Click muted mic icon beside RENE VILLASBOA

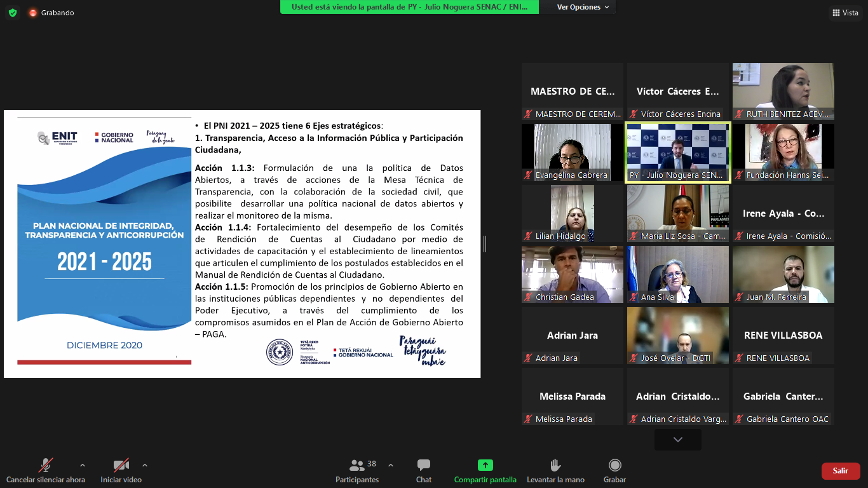click(x=739, y=358)
